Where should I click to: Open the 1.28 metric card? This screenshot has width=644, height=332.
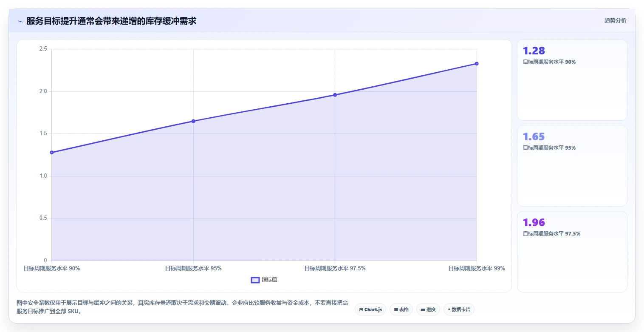tap(572, 80)
